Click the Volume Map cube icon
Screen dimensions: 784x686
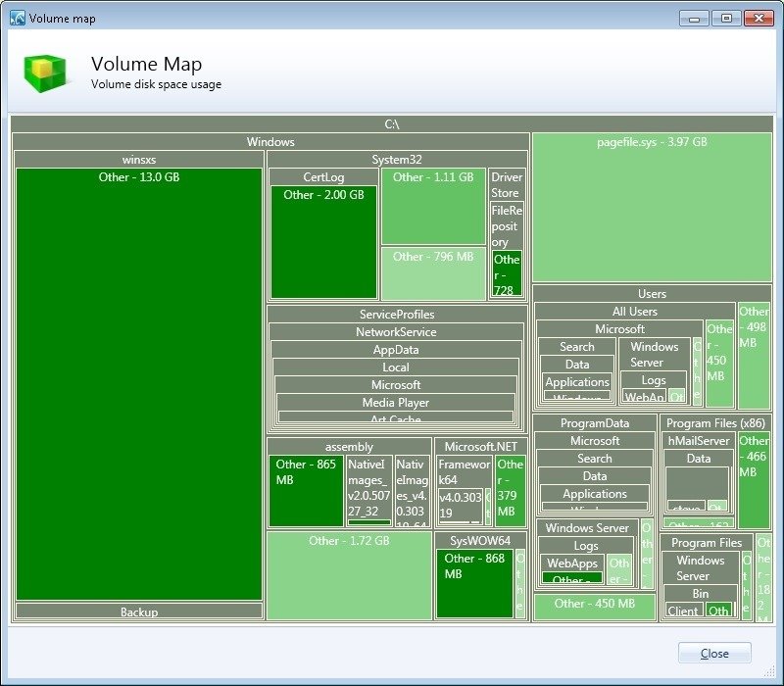click(x=45, y=72)
